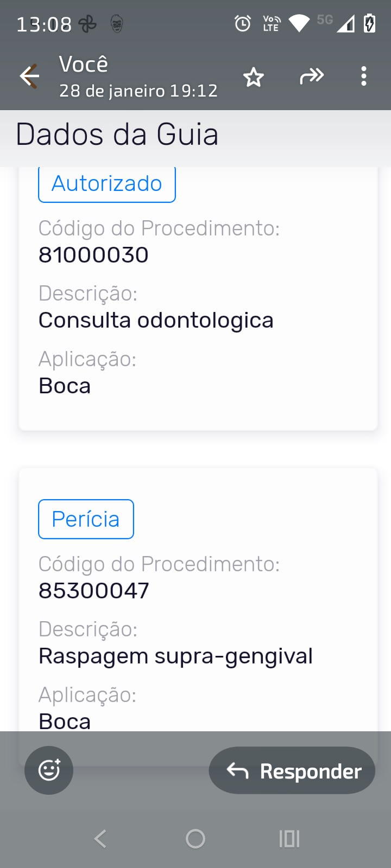Star this message
391x868 pixels.
253,77
